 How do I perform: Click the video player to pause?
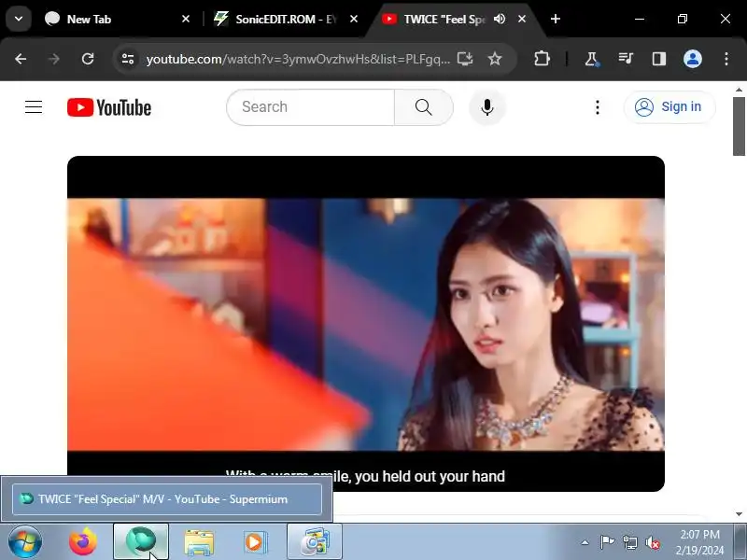(366, 324)
